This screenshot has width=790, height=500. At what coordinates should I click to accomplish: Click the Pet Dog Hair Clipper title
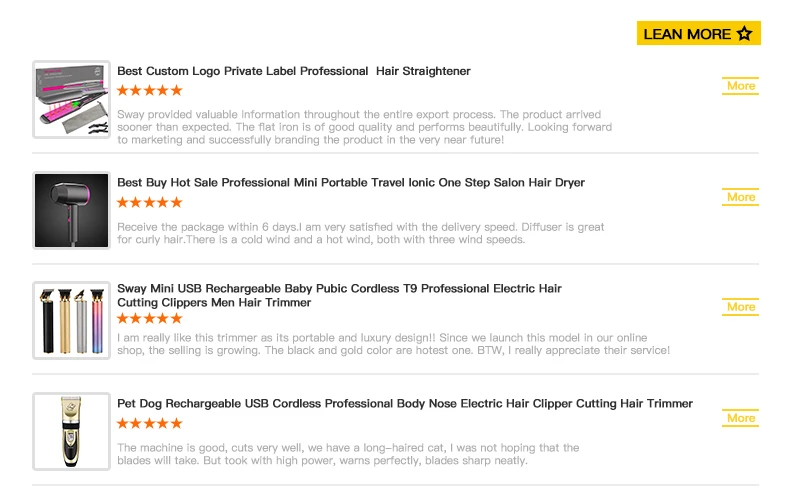tap(405, 403)
